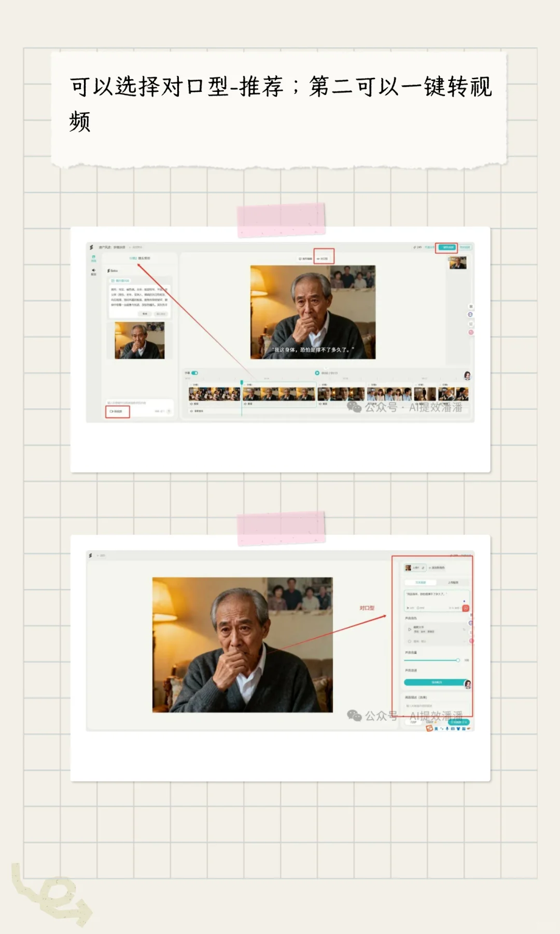Select the last timeline clip
The height and width of the screenshot is (934, 560).
point(453,394)
